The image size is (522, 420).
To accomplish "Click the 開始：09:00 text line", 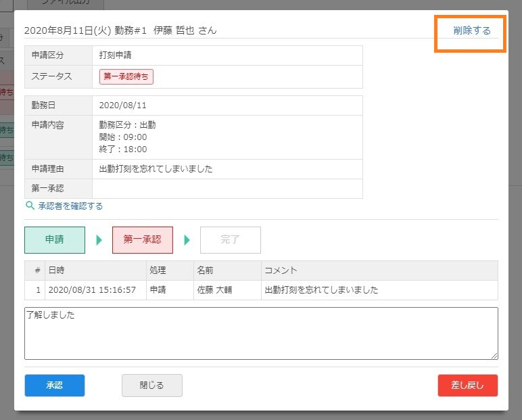I will tap(123, 137).
